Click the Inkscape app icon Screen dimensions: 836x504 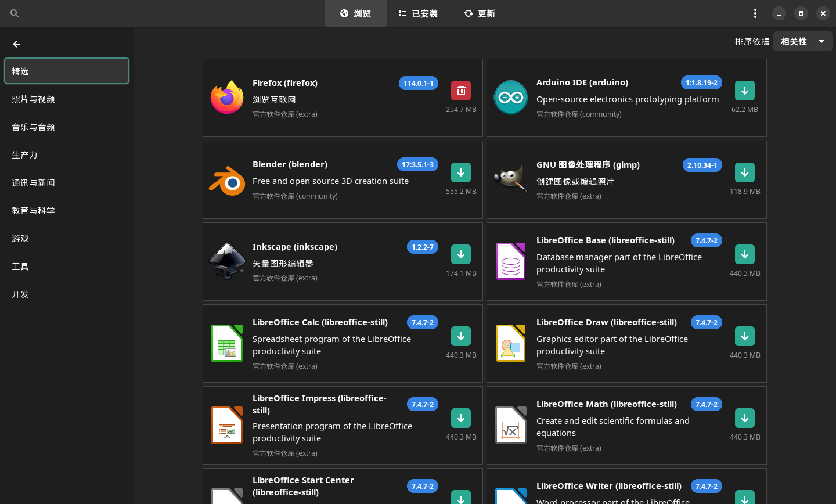[227, 261]
